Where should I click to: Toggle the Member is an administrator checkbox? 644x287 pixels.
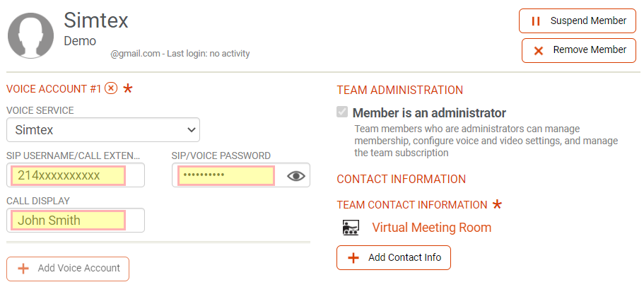[x=342, y=112]
